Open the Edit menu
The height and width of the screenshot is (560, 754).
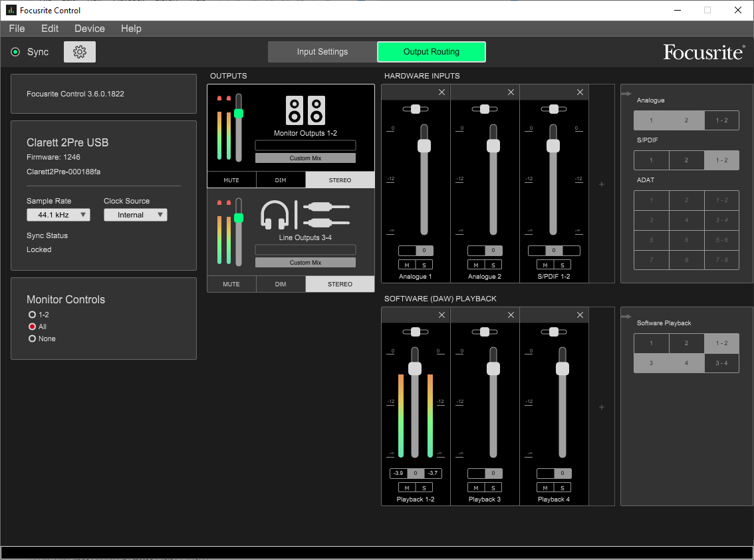50,29
